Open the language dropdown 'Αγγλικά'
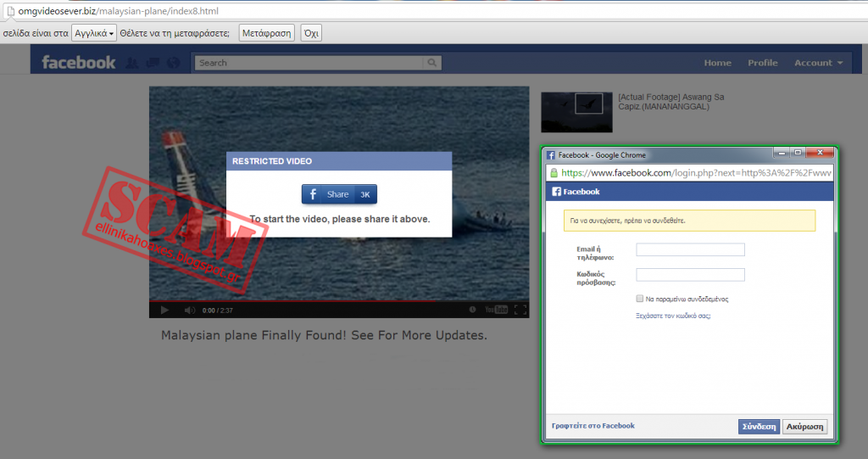The image size is (868, 459). click(93, 33)
